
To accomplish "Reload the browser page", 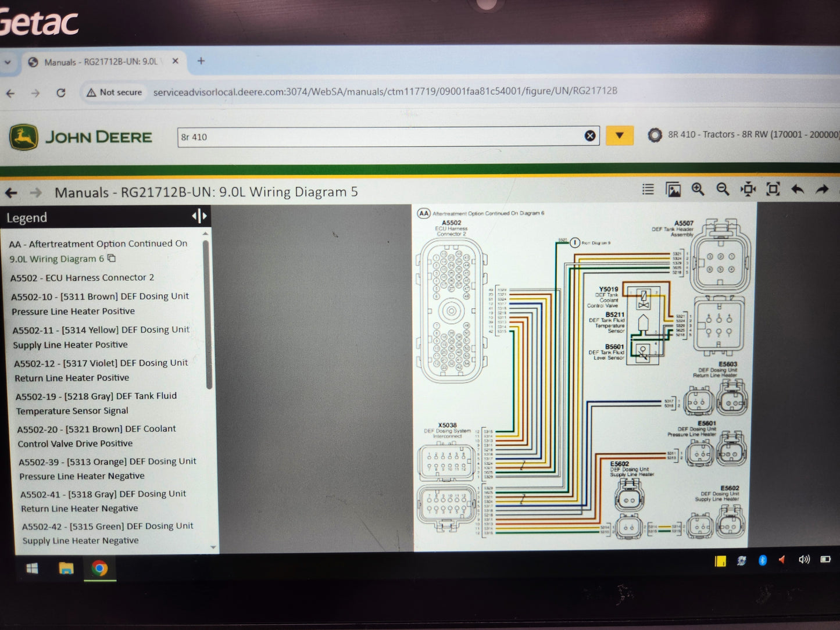I will [x=61, y=93].
